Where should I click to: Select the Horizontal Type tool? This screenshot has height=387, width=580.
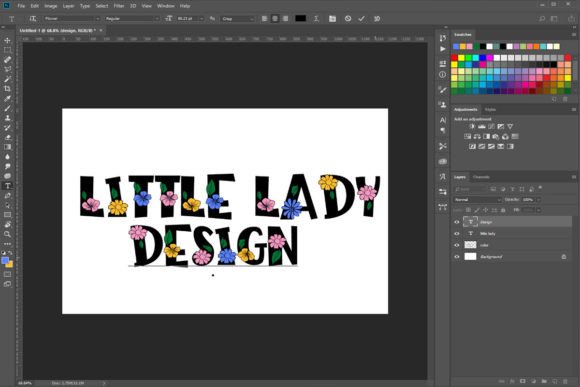pyautogui.click(x=7, y=186)
